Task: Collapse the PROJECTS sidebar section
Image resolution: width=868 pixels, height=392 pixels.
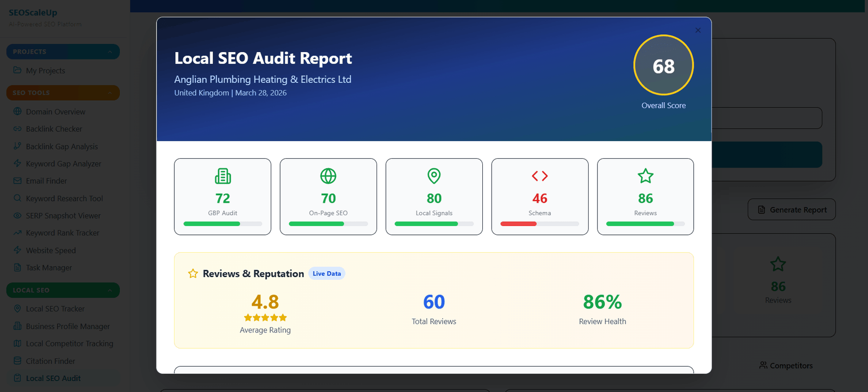Action: point(63,52)
